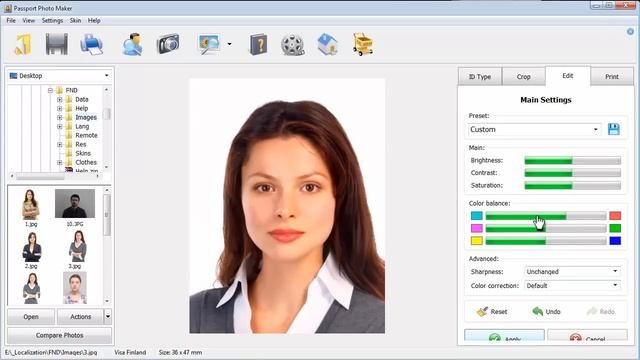Screen dimensions: 640x360
Task: Save preset with blue floppy icon
Action: (x=613, y=129)
